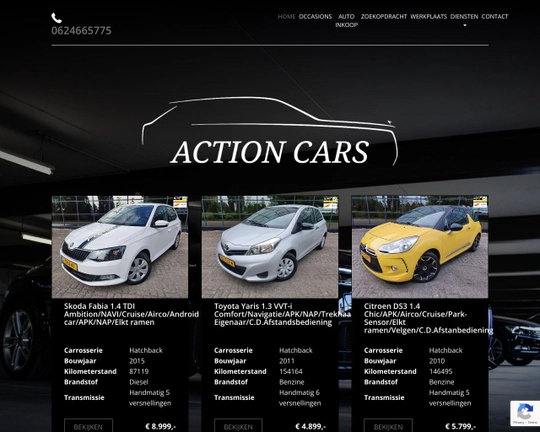Screen dimensions: 540x432
Task: Select the mileage value 154164
Action: (291, 371)
